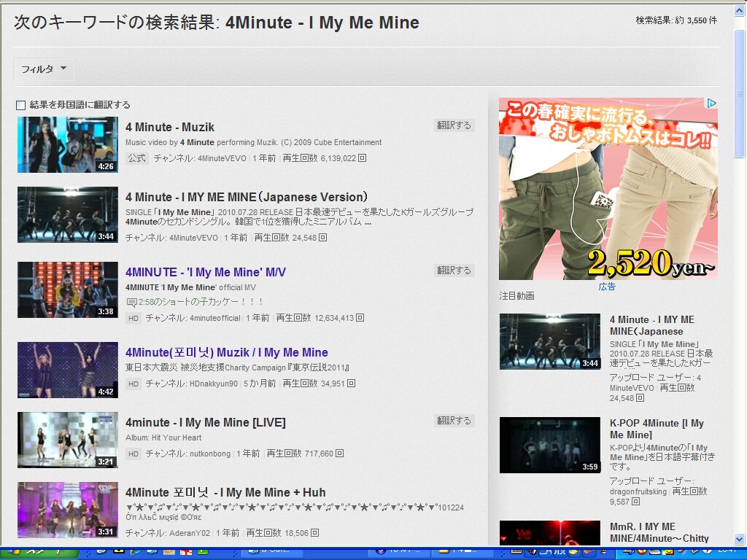Click the stats icon after 717,660 views
747x560 pixels.
coord(340,454)
